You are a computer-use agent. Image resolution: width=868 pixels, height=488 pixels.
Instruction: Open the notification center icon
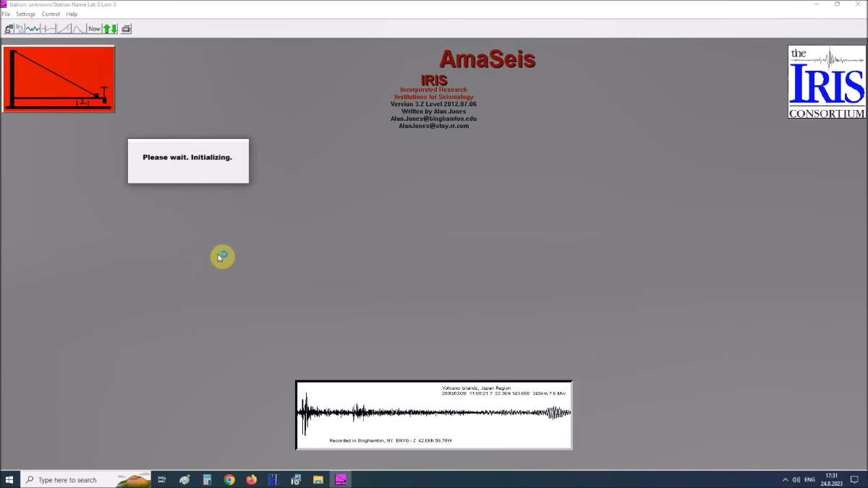pos(854,479)
